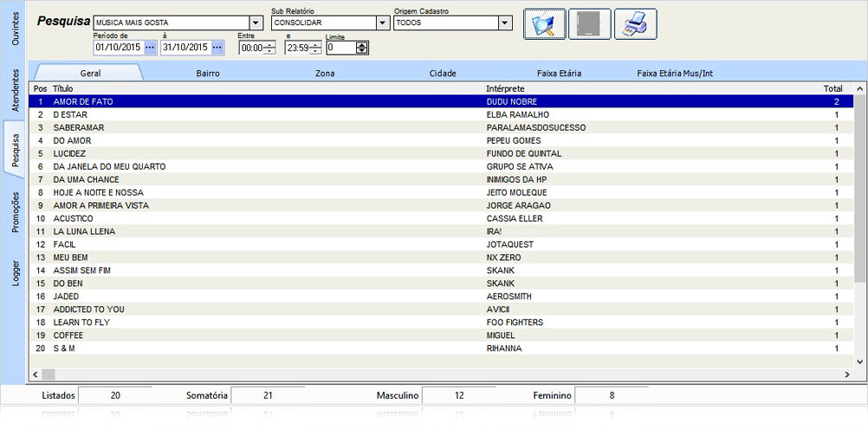The height and width of the screenshot is (442, 868).
Task: Expand the Pesquisa type dropdown
Action: click(x=256, y=23)
